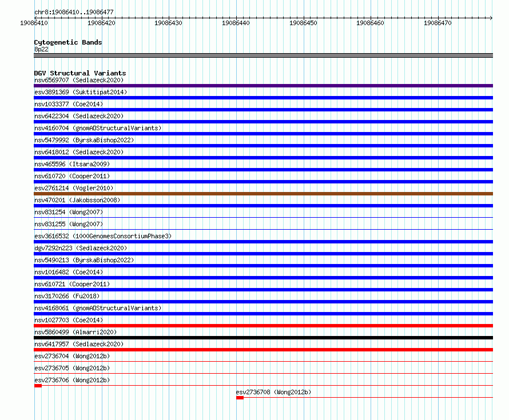
Task: Click ruler position 19086440
Action: coord(236,23)
